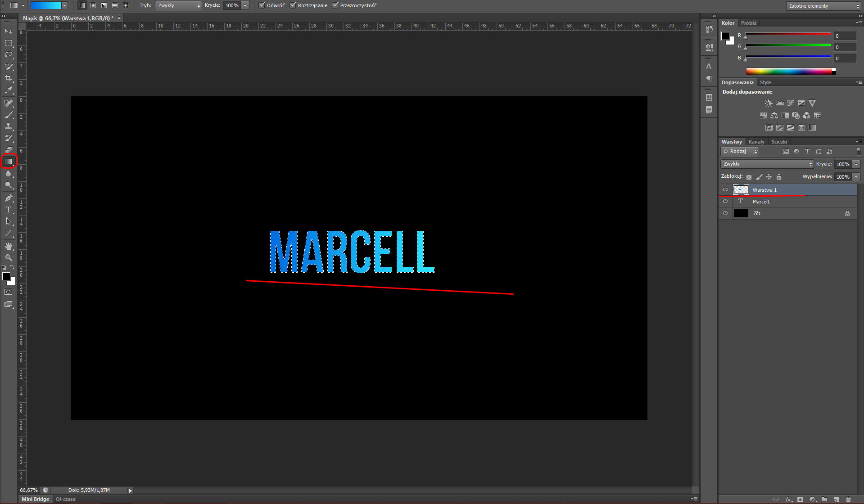
Task: Select the Hand tool
Action: (9, 246)
